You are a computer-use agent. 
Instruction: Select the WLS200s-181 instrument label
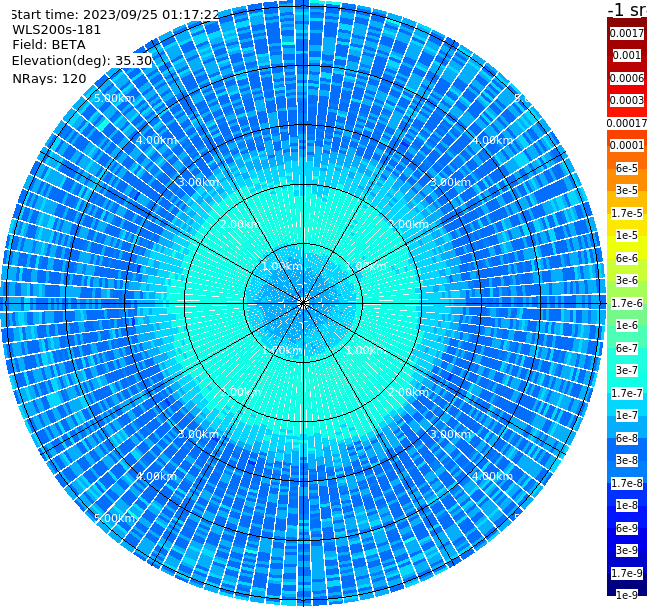57,30
